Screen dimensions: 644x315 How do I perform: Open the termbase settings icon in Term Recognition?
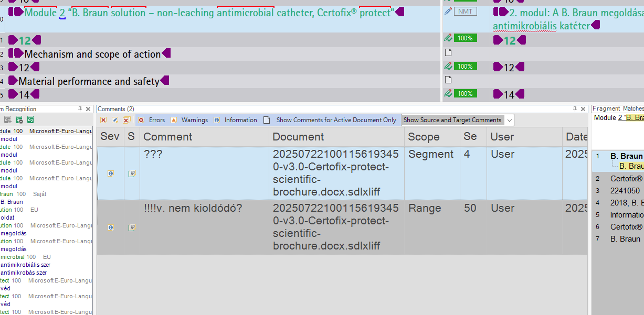point(19,120)
